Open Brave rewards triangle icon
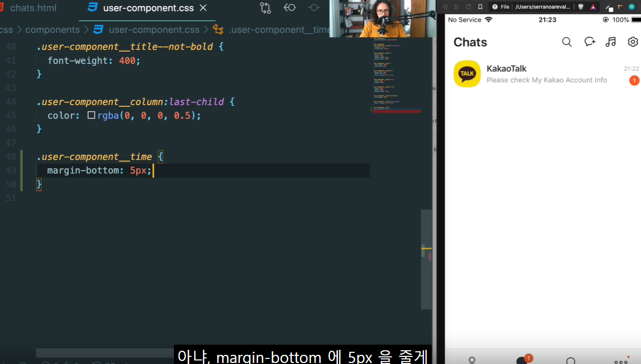The height and width of the screenshot is (364, 641). click(x=593, y=7)
